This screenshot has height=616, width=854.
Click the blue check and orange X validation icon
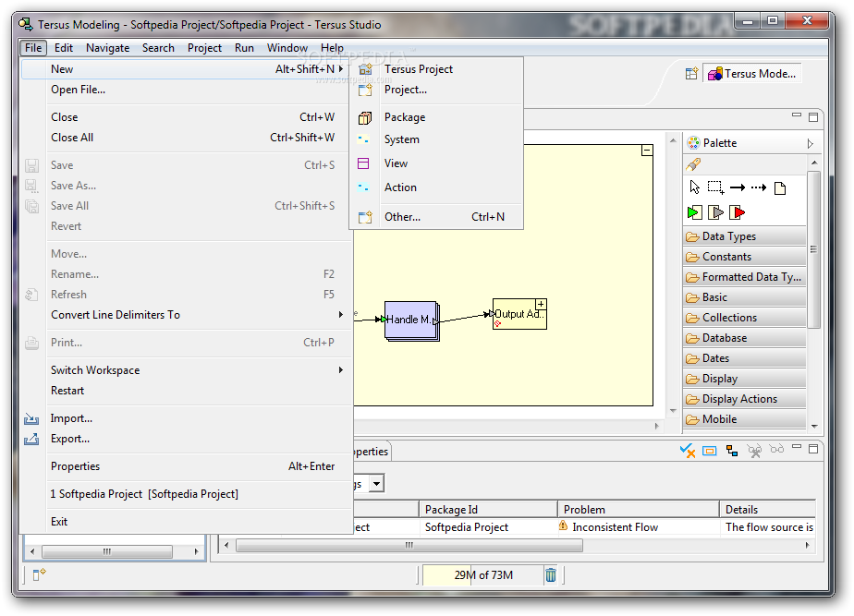coord(688,451)
